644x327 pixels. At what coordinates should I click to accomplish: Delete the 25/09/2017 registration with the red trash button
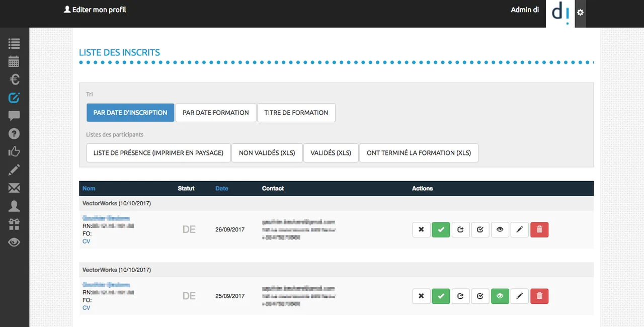(539, 296)
